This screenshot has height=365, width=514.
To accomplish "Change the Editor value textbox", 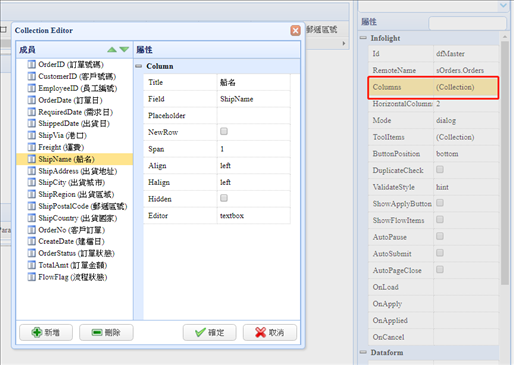I will click(x=254, y=216).
